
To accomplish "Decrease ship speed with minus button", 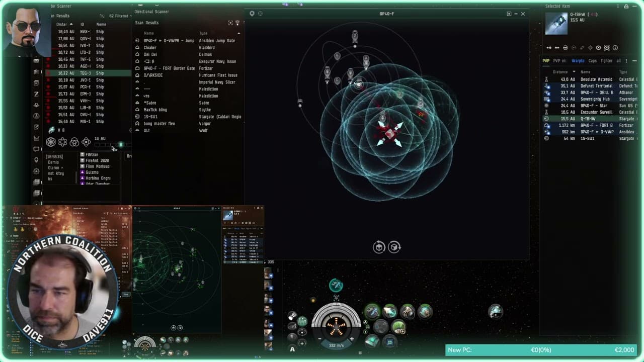I will (319, 339).
